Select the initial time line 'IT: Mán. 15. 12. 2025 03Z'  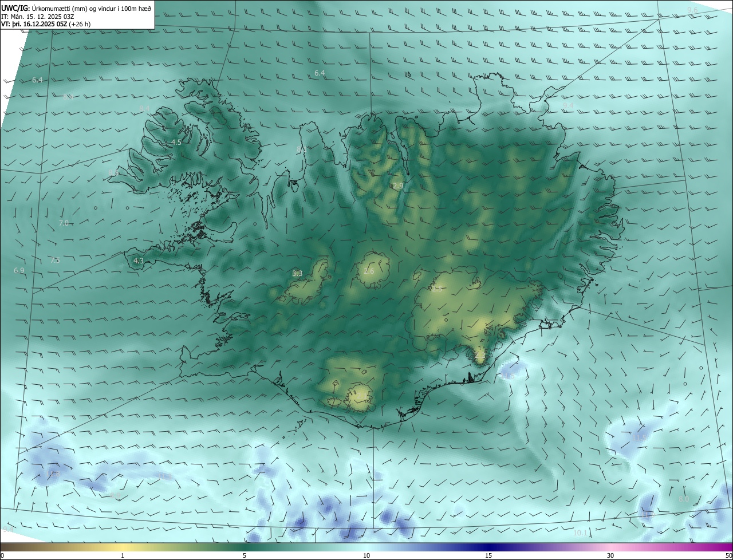[37, 17]
